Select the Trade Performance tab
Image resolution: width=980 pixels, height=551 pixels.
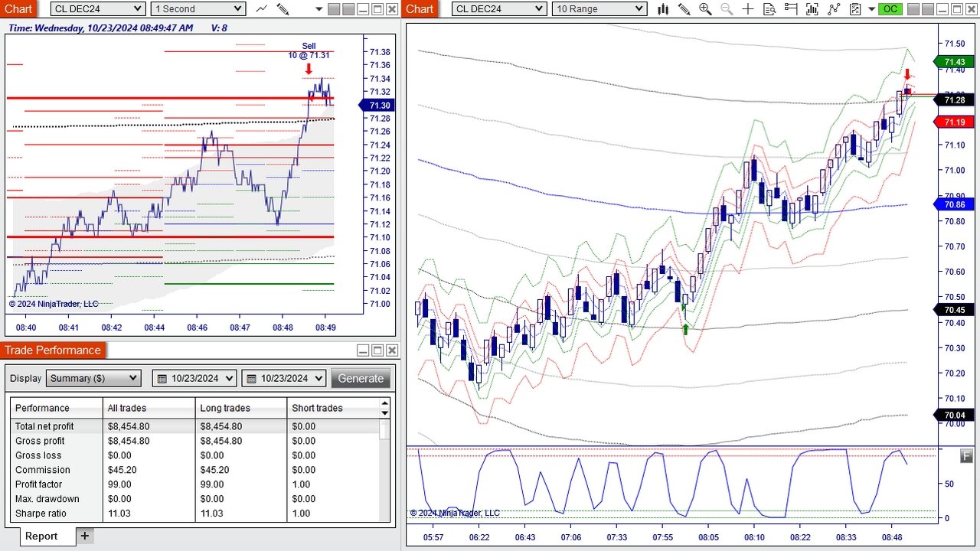(x=53, y=350)
